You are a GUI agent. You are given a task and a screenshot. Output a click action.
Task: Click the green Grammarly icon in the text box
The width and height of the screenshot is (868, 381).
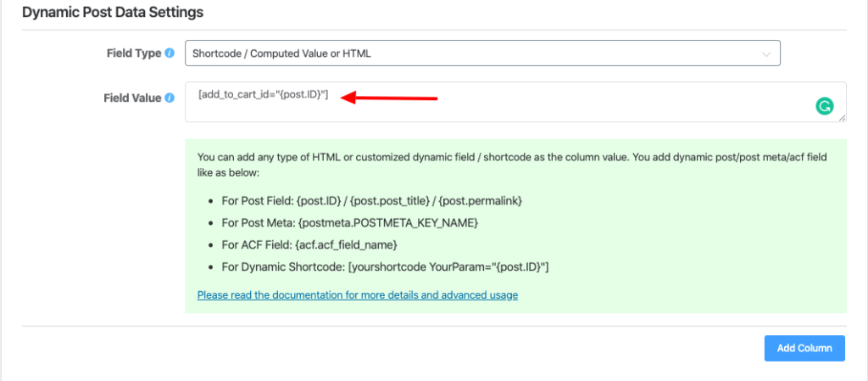pyautogui.click(x=824, y=106)
